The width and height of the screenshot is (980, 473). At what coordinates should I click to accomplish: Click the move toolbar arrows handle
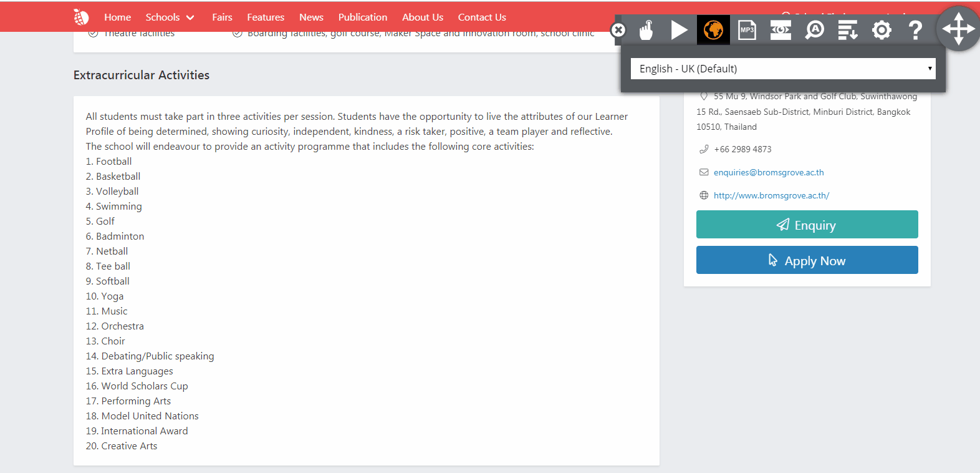click(958, 29)
